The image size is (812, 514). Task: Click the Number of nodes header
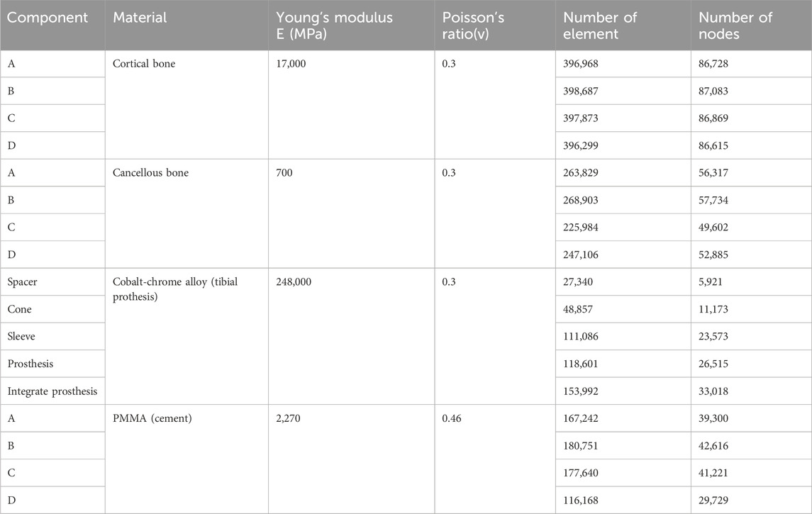[735, 25]
